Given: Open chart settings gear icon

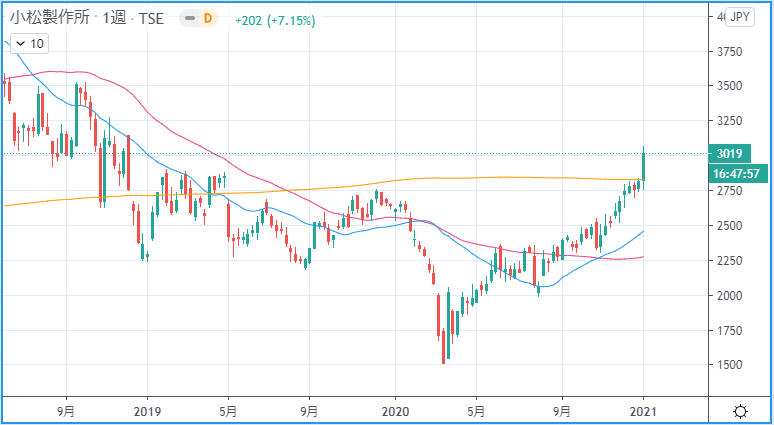Looking at the screenshot, I should point(740,411).
